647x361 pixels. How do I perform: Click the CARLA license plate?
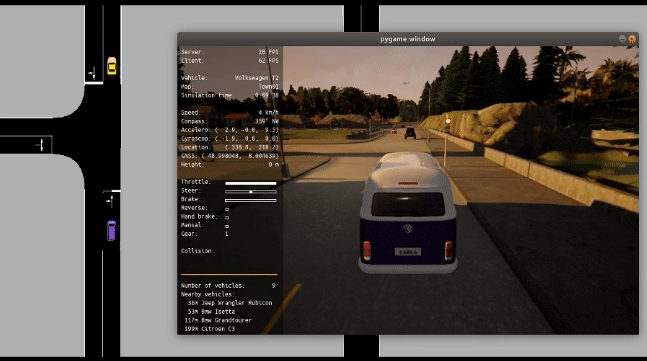pos(408,252)
